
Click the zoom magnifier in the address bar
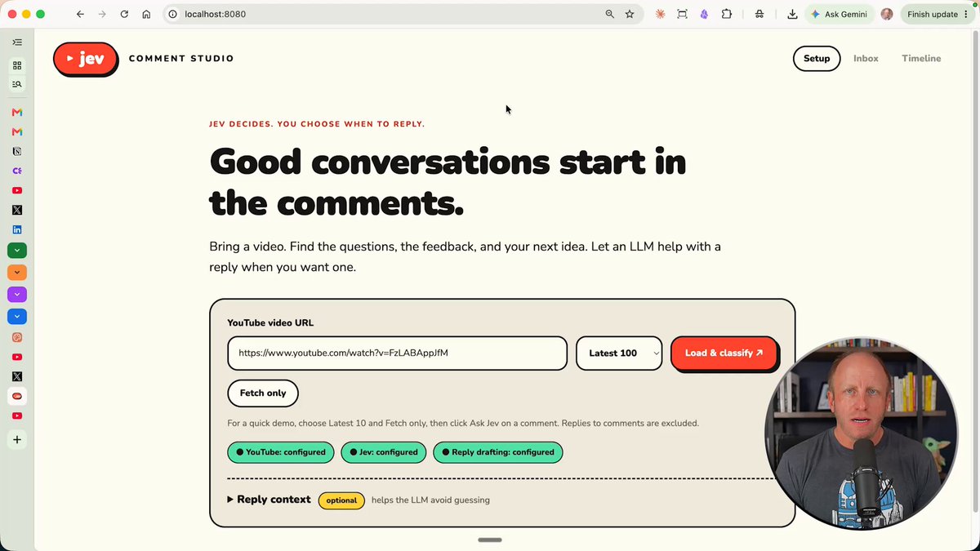[x=610, y=14]
